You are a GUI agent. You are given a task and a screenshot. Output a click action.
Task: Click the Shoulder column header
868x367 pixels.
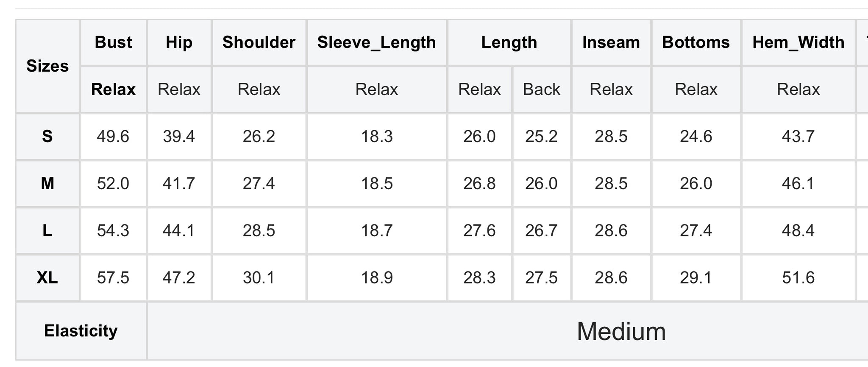tap(259, 42)
